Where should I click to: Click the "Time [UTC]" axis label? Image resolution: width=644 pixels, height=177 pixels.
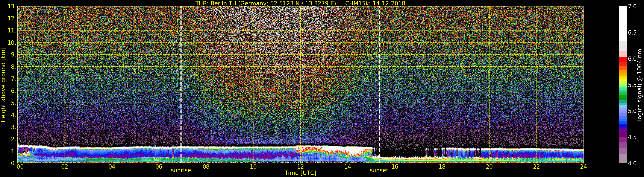point(300,173)
